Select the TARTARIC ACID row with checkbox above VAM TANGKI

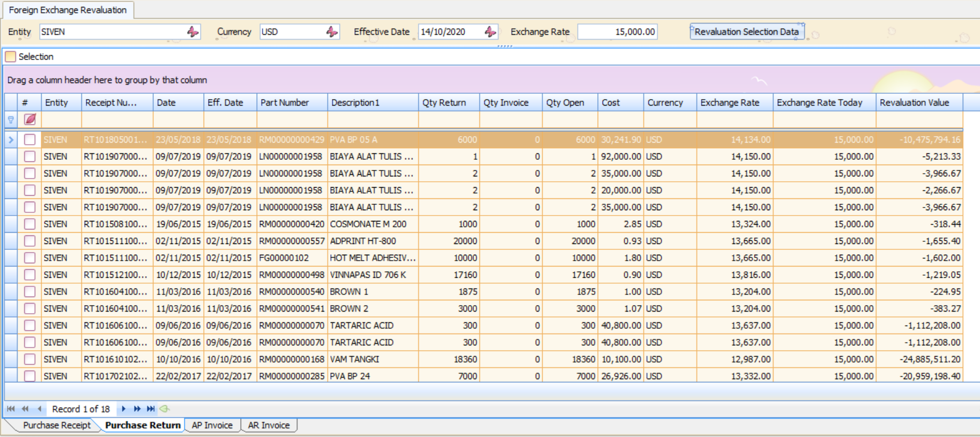pyautogui.click(x=30, y=342)
